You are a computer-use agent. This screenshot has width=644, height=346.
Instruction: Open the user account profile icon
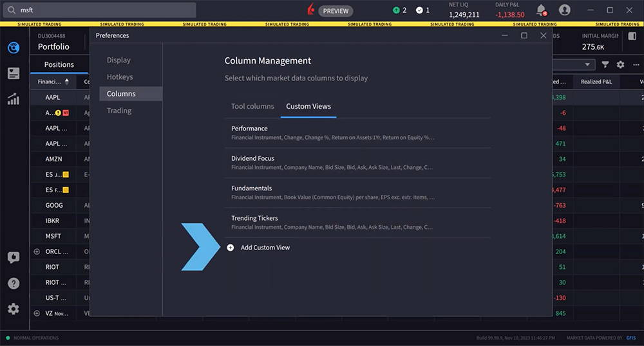[x=565, y=10]
